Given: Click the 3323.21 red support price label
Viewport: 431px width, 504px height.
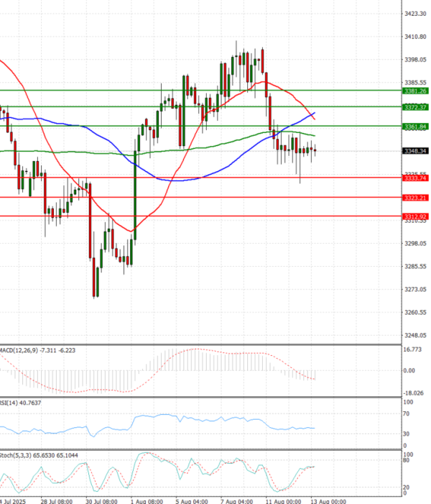Looking at the screenshot, I should 416,198.
